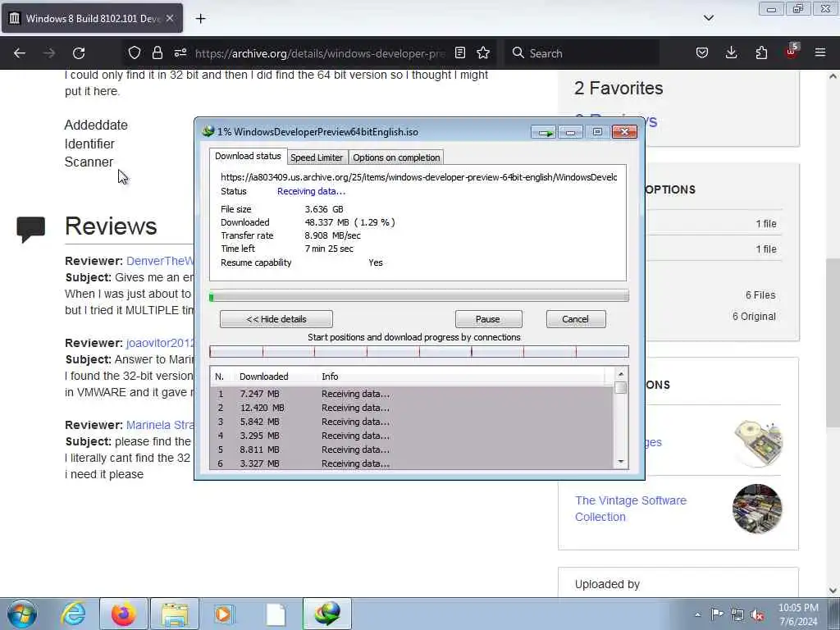The image size is (840, 630).
Task: Switch to Internet Download Manager taskbar icon
Action: (x=327, y=614)
